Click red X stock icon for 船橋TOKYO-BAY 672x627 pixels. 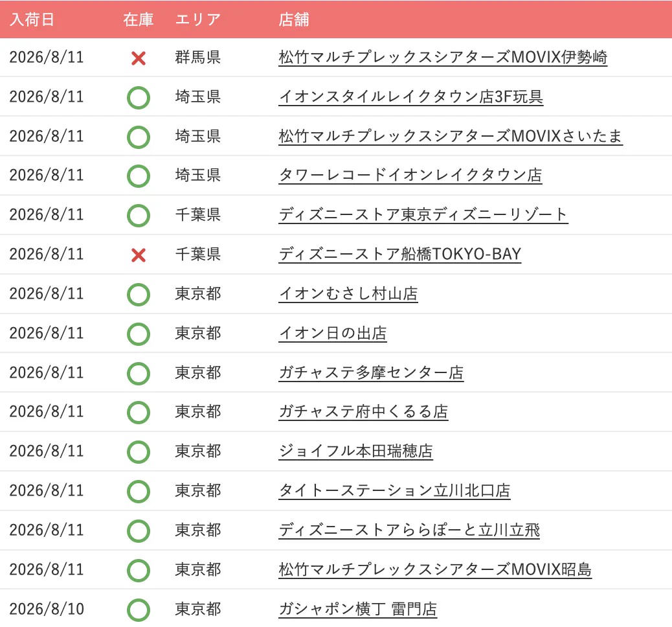pyautogui.click(x=139, y=255)
